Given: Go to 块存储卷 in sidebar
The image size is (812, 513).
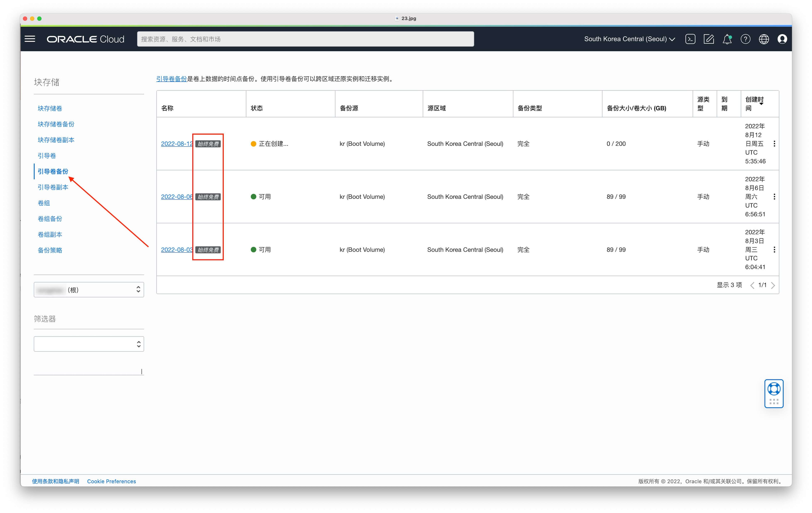Looking at the screenshot, I should 50,108.
